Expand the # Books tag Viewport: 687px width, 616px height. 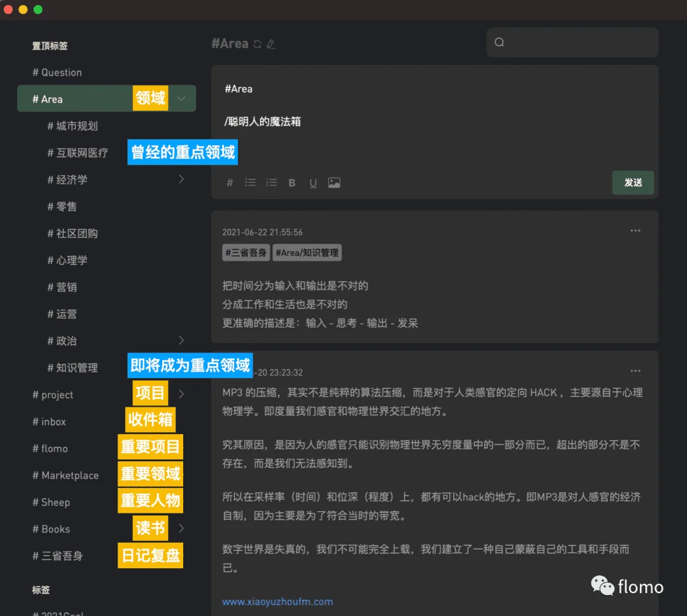[x=181, y=528]
